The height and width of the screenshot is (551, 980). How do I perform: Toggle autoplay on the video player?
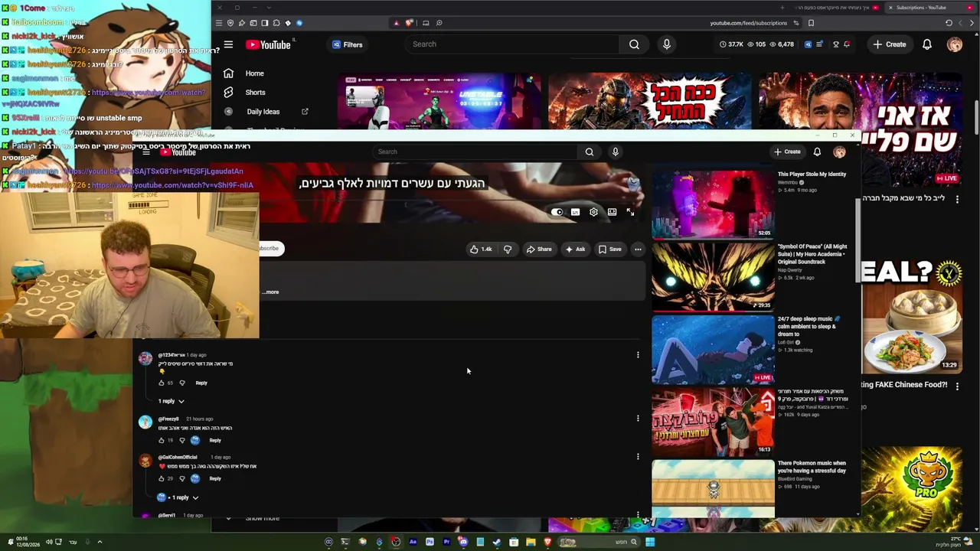pyautogui.click(x=557, y=212)
